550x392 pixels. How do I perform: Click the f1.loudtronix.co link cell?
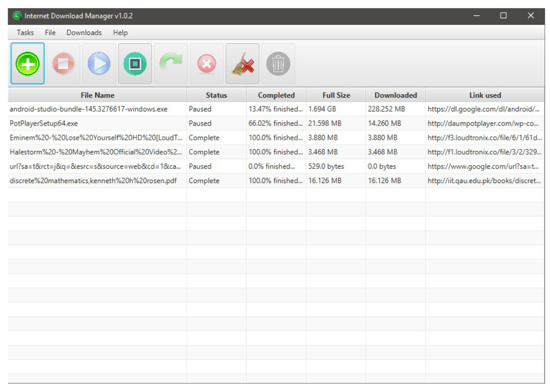485,152
